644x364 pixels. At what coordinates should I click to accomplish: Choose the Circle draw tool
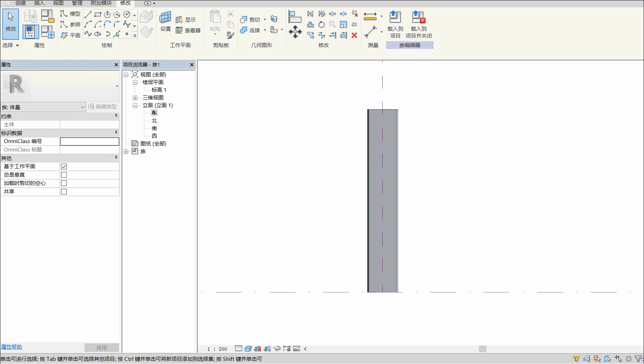point(127,14)
